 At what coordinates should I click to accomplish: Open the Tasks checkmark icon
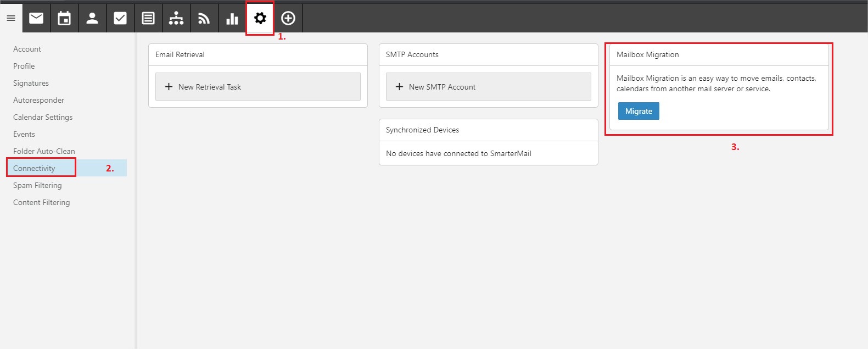[x=120, y=18]
